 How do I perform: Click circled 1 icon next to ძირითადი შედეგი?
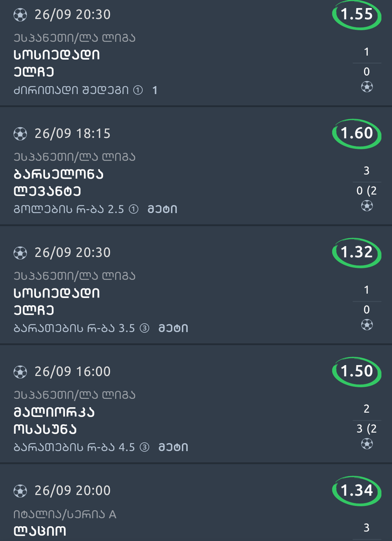click(x=138, y=90)
